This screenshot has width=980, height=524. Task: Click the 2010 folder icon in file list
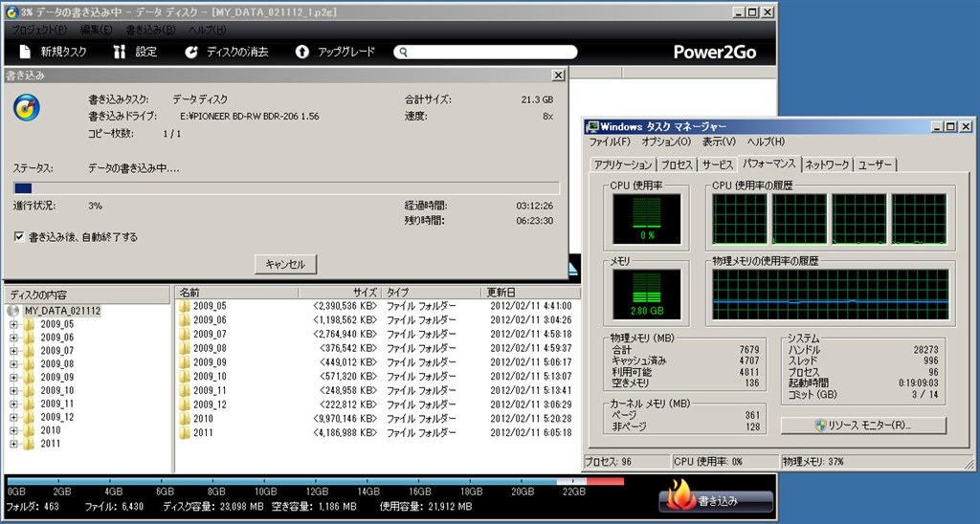tap(185, 419)
